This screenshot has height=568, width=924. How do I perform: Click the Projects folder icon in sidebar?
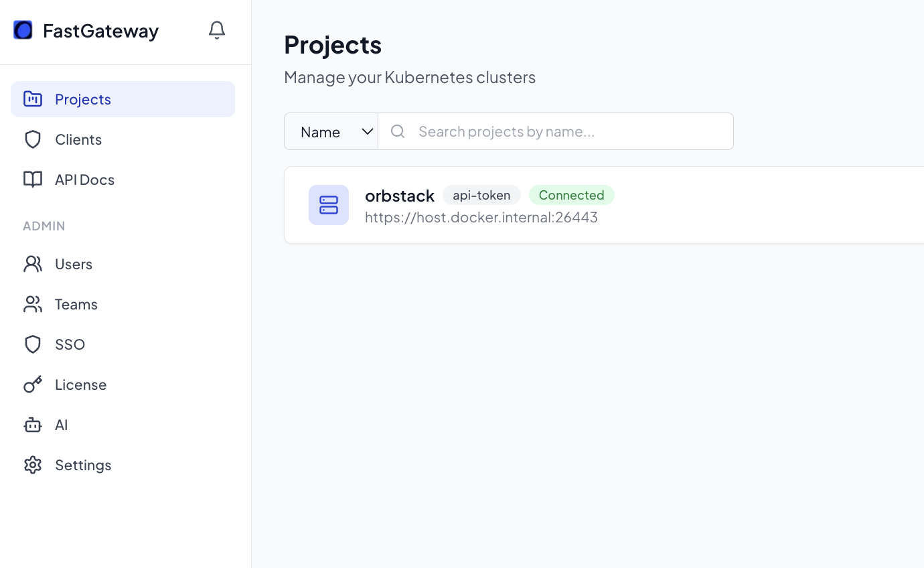tap(33, 99)
